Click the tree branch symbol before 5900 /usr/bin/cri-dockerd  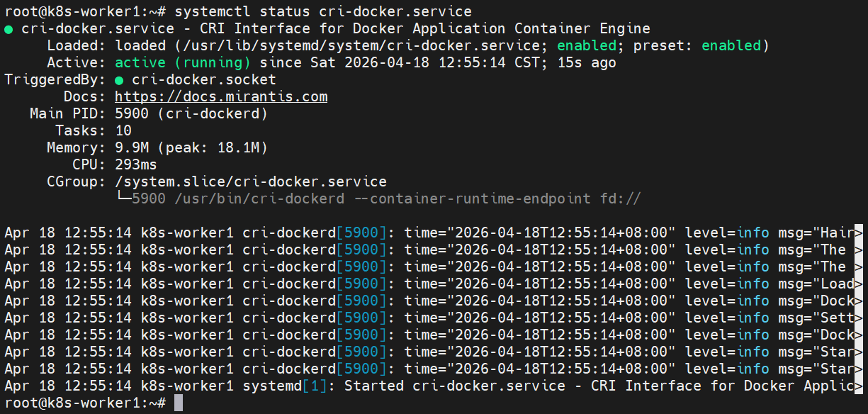(123, 199)
